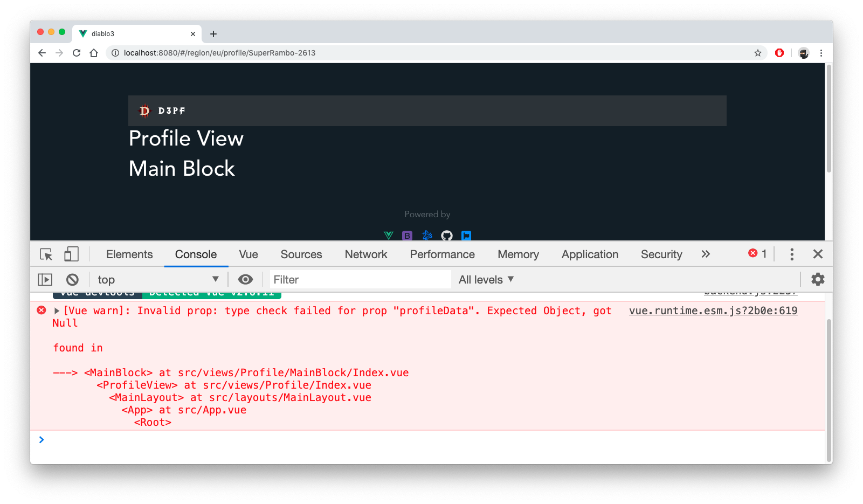The height and width of the screenshot is (504, 863).
Task: Open the All levels dropdown
Action: coord(486,279)
